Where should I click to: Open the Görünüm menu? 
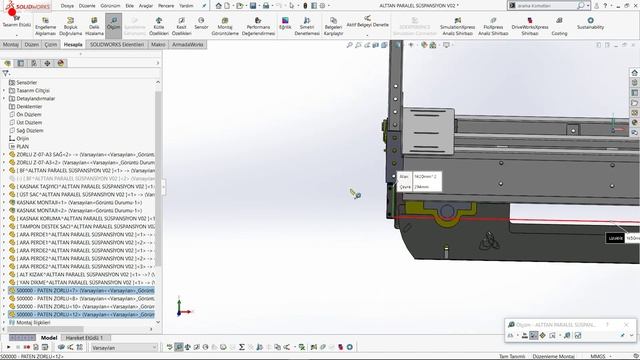tap(110, 6)
